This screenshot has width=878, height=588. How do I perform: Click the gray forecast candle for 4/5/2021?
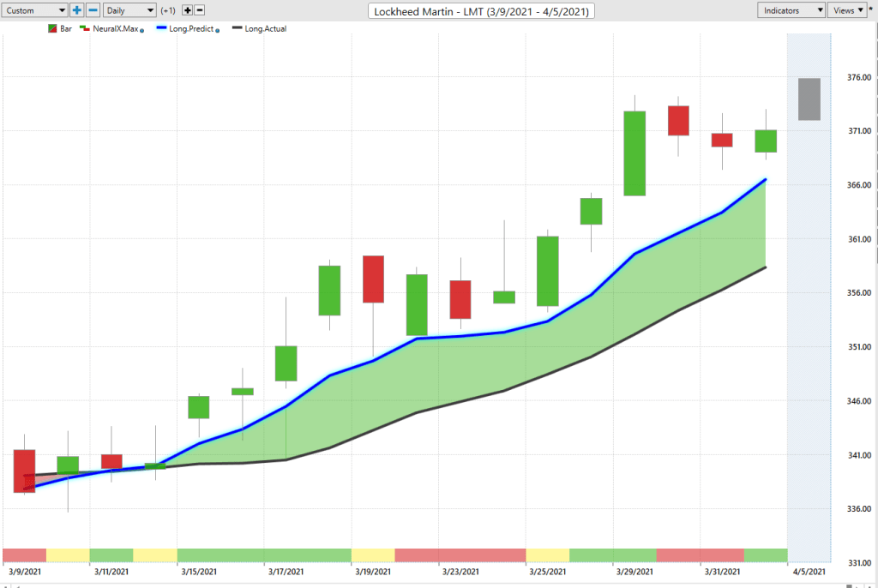[809, 99]
